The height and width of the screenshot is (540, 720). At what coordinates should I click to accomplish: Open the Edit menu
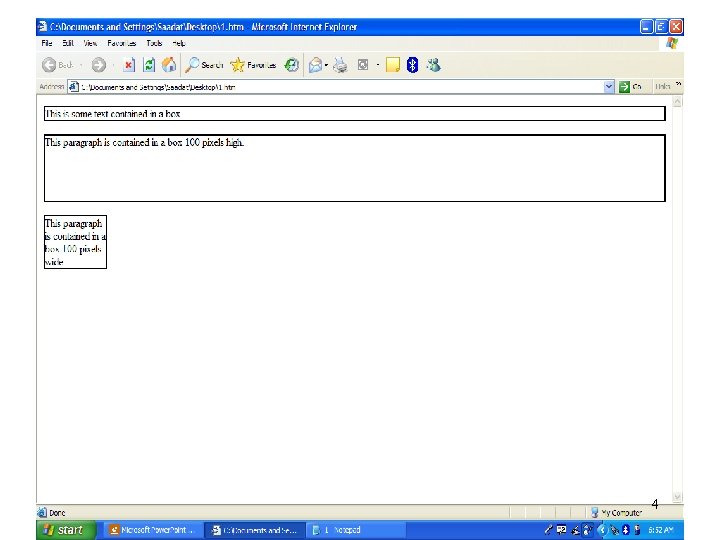[68, 43]
